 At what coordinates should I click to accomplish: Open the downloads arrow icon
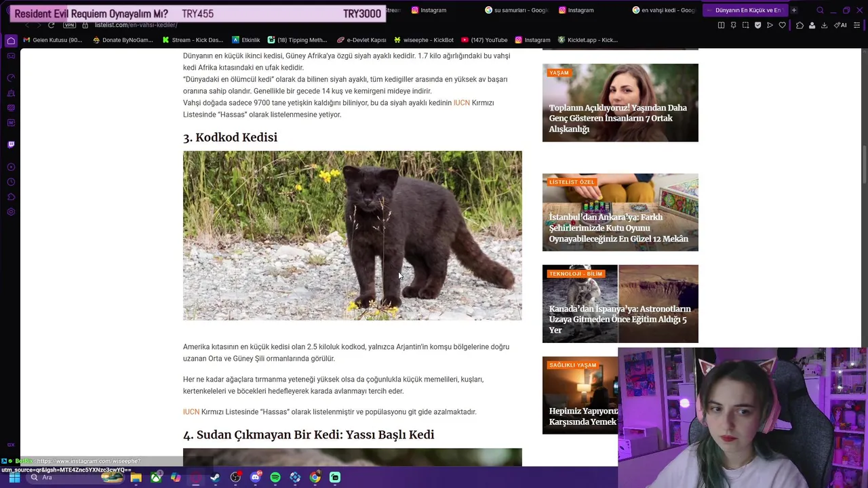824,25
